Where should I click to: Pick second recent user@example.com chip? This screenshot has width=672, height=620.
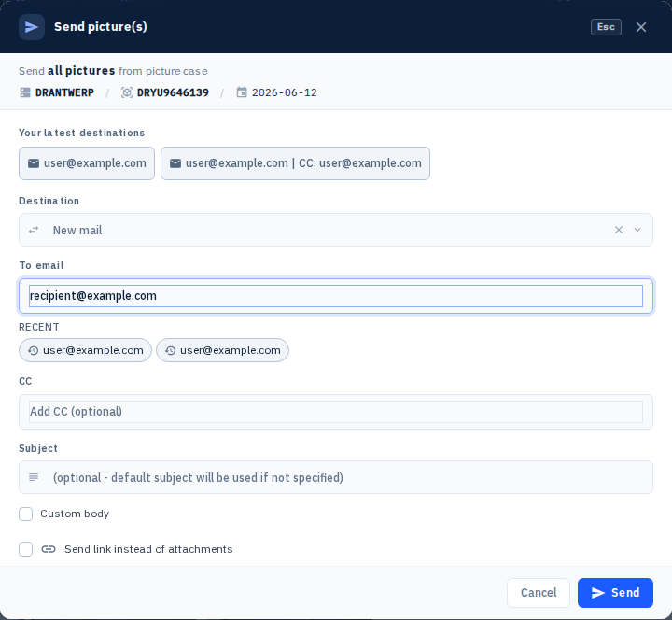pos(222,350)
